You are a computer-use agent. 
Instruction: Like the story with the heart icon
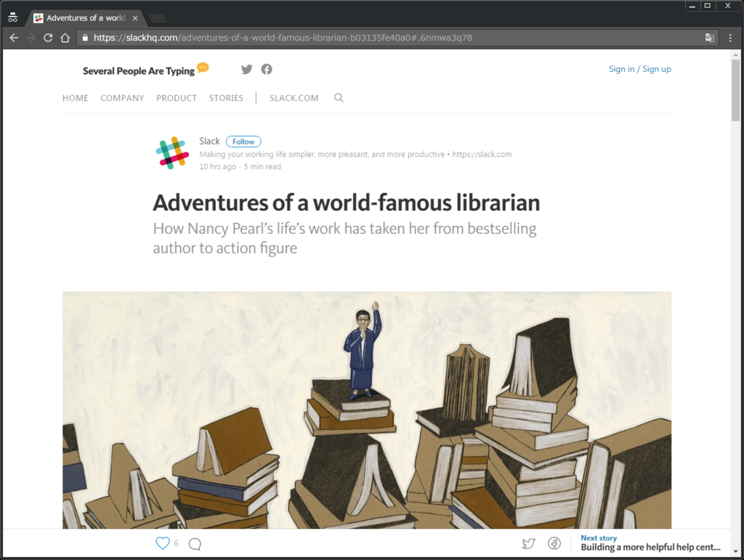point(163,543)
